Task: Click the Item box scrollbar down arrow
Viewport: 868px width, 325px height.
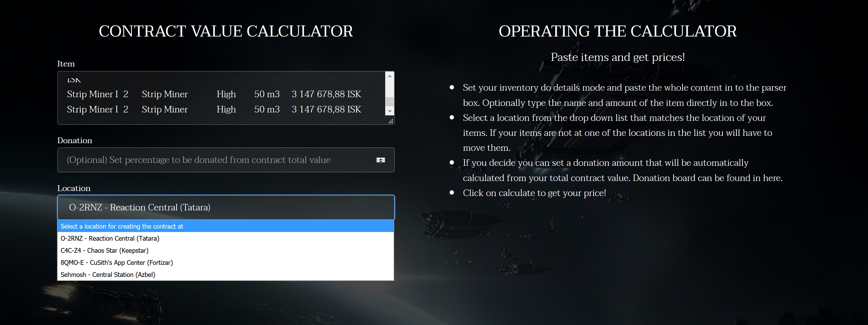Action: pyautogui.click(x=389, y=111)
